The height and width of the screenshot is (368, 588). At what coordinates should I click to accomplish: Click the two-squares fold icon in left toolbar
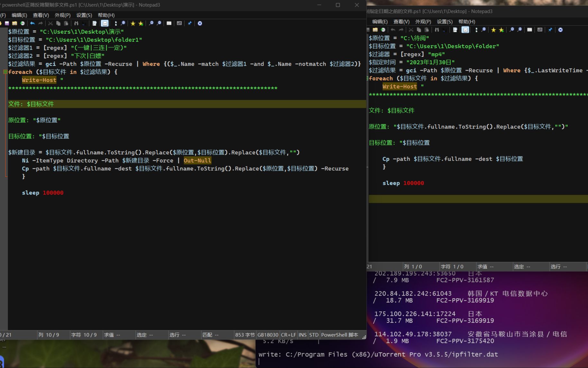115,23
